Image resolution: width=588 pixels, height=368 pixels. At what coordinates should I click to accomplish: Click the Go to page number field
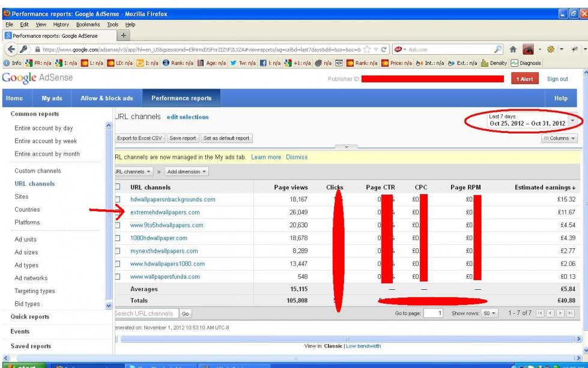pos(434,313)
